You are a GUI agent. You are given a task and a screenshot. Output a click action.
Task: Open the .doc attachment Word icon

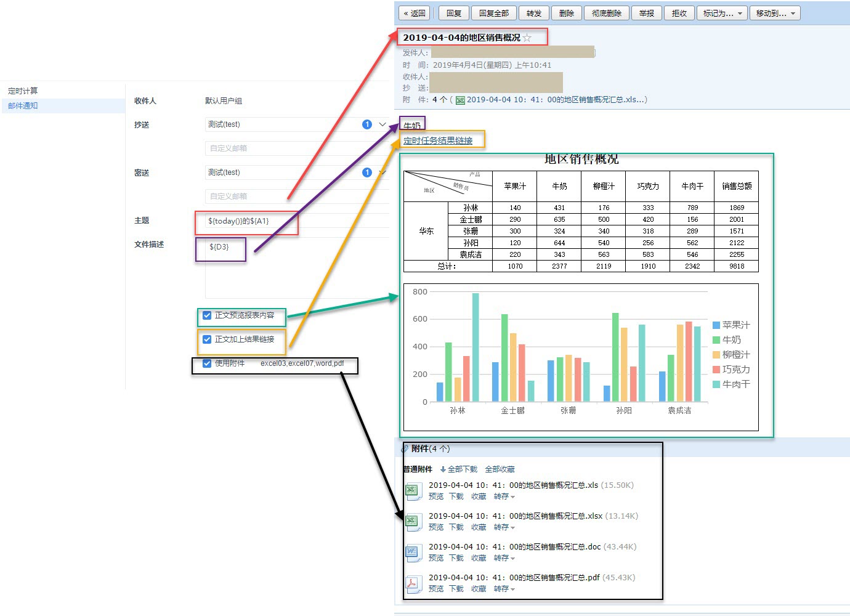[413, 553]
